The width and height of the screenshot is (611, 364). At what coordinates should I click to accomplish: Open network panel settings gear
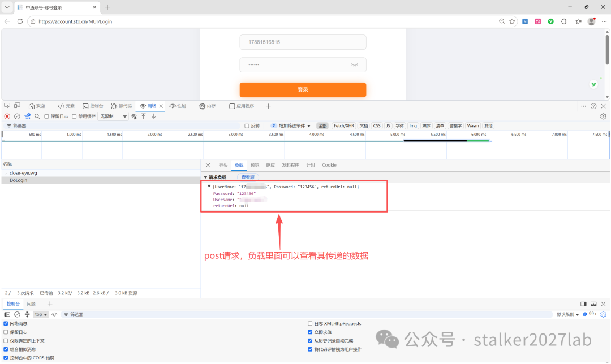tap(603, 116)
